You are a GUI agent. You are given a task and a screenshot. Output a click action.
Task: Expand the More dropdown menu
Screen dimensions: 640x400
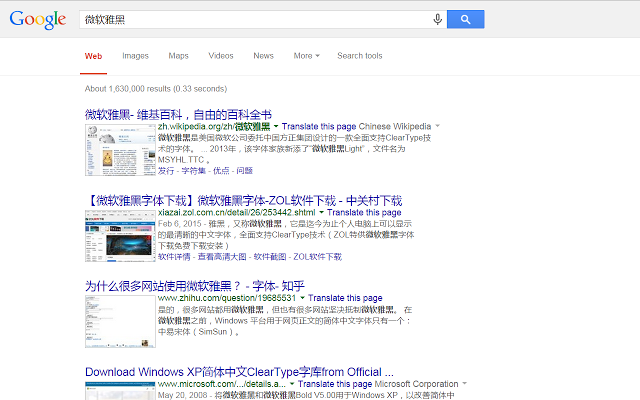[307, 56]
